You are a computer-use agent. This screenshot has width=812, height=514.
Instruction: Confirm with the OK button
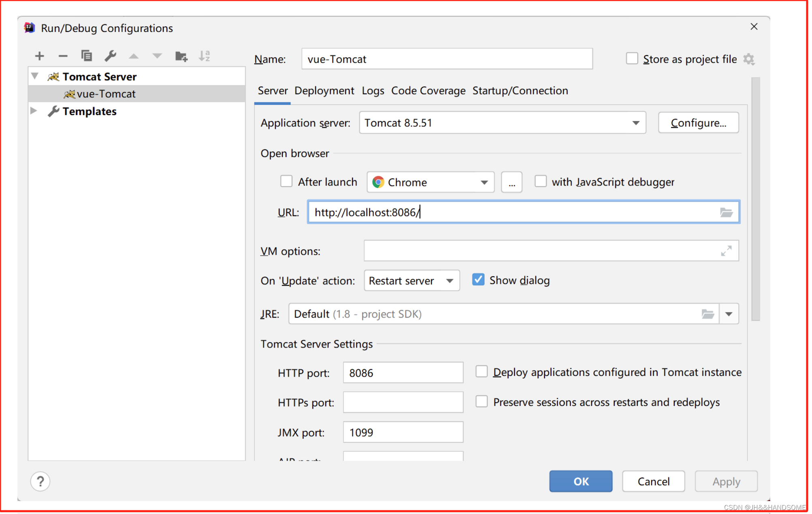(x=581, y=481)
